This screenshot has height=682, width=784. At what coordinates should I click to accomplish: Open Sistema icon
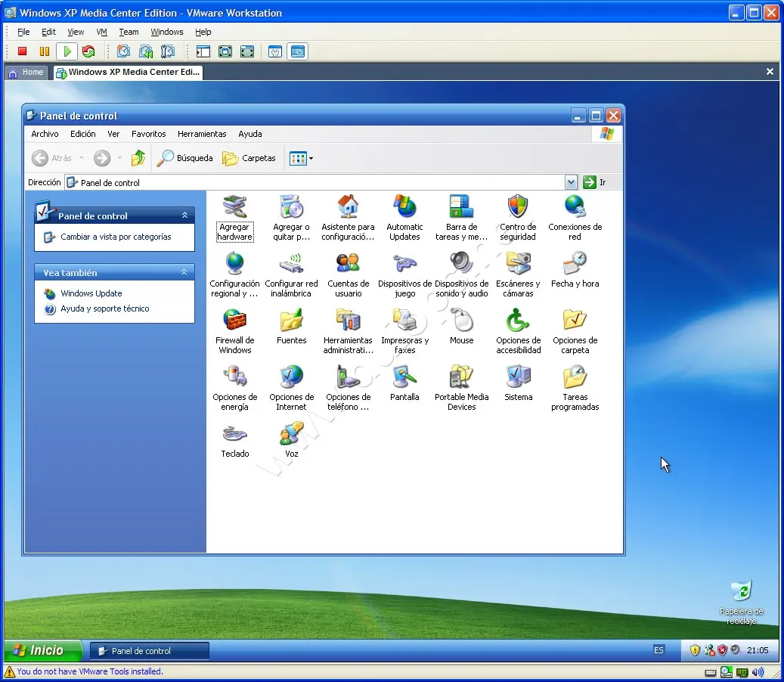point(518,377)
